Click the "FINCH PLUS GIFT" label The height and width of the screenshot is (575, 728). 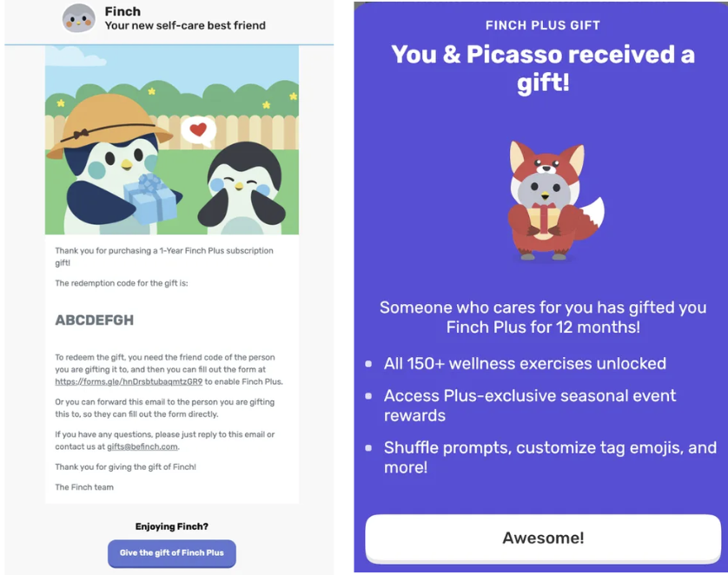click(x=542, y=25)
